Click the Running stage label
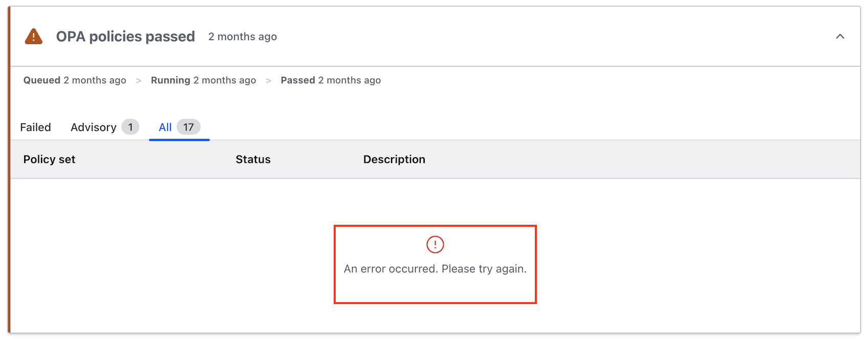The width and height of the screenshot is (868, 342). pyautogui.click(x=170, y=80)
